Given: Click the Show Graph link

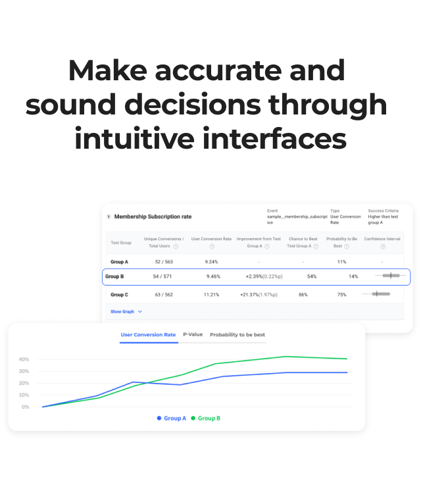Looking at the screenshot, I should (x=122, y=312).
